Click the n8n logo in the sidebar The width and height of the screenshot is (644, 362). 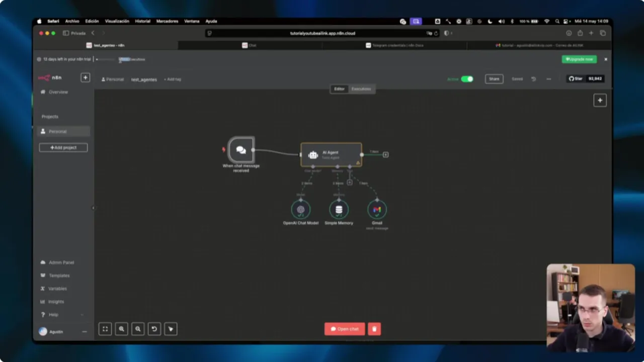click(50, 77)
